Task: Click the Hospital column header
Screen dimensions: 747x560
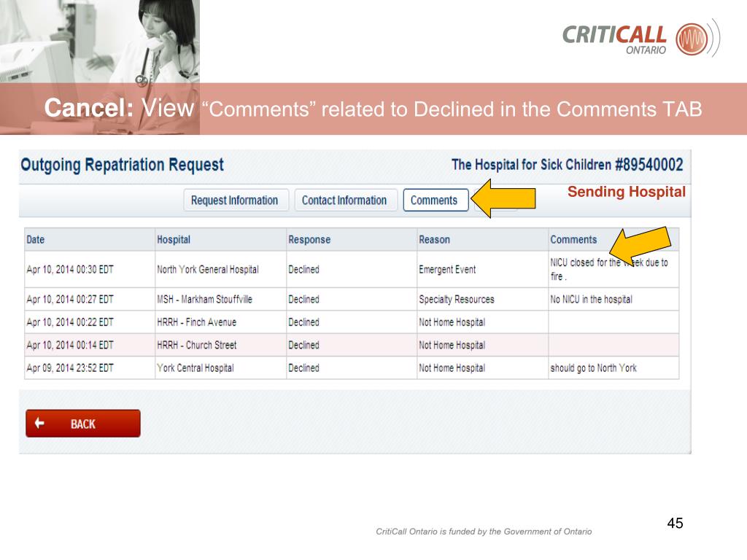Action: coord(173,240)
